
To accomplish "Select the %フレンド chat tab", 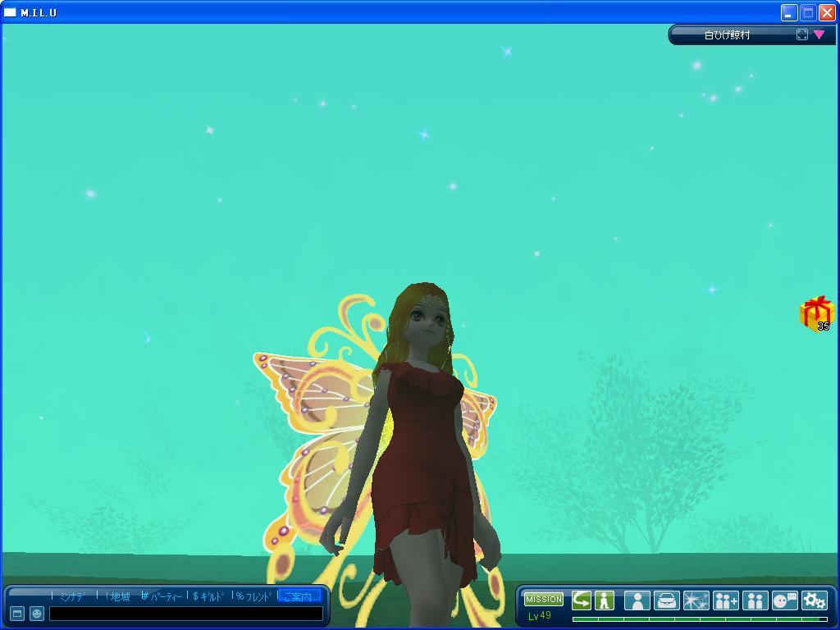I will pyautogui.click(x=254, y=596).
